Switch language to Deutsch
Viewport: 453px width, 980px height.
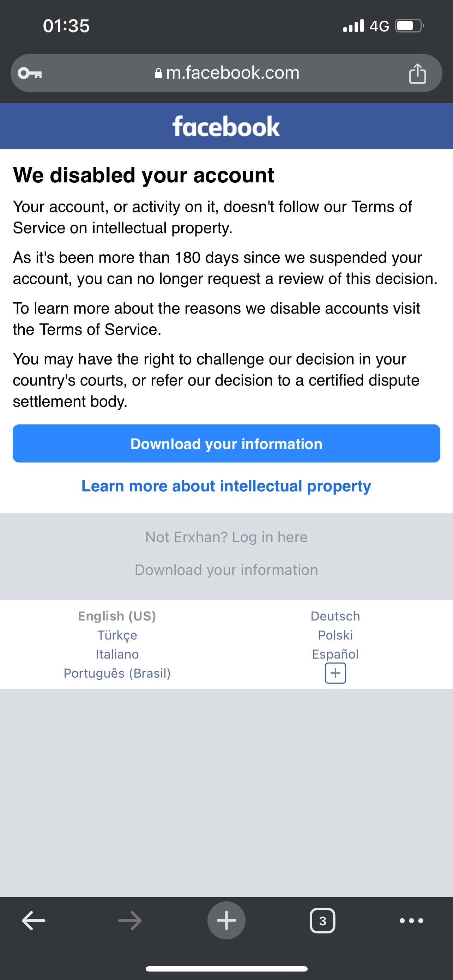coord(335,616)
